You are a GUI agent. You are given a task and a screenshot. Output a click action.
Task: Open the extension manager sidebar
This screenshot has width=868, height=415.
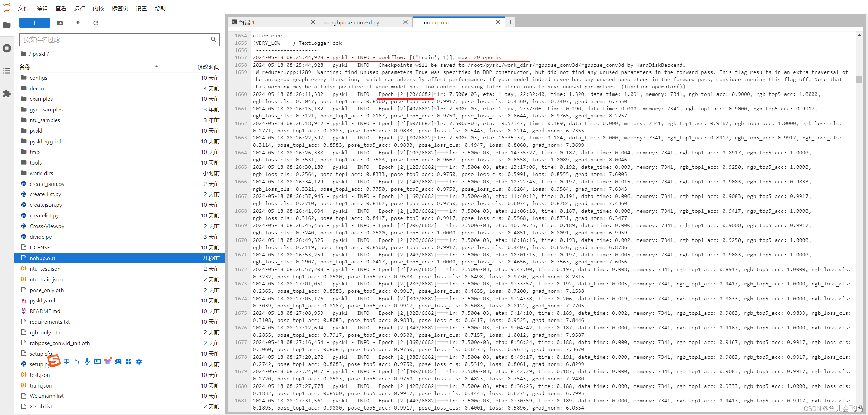pyautogui.click(x=7, y=93)
